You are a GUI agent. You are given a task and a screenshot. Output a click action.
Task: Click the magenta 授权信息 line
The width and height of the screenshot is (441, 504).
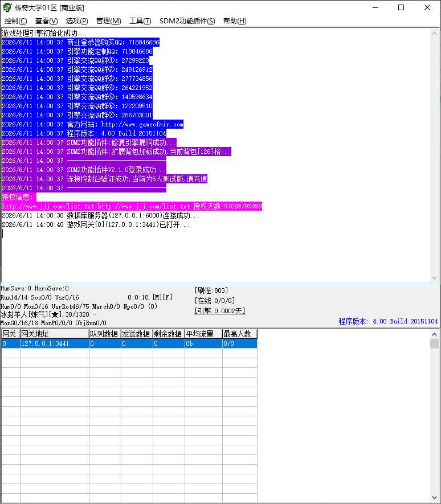click(19, 197)
